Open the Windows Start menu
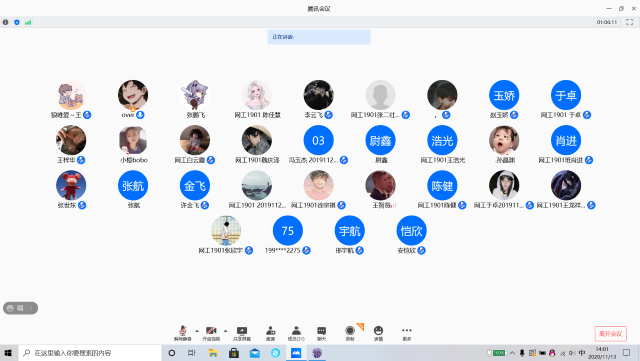The width and height of the screenshot is (640, 361). pos(9,353)
